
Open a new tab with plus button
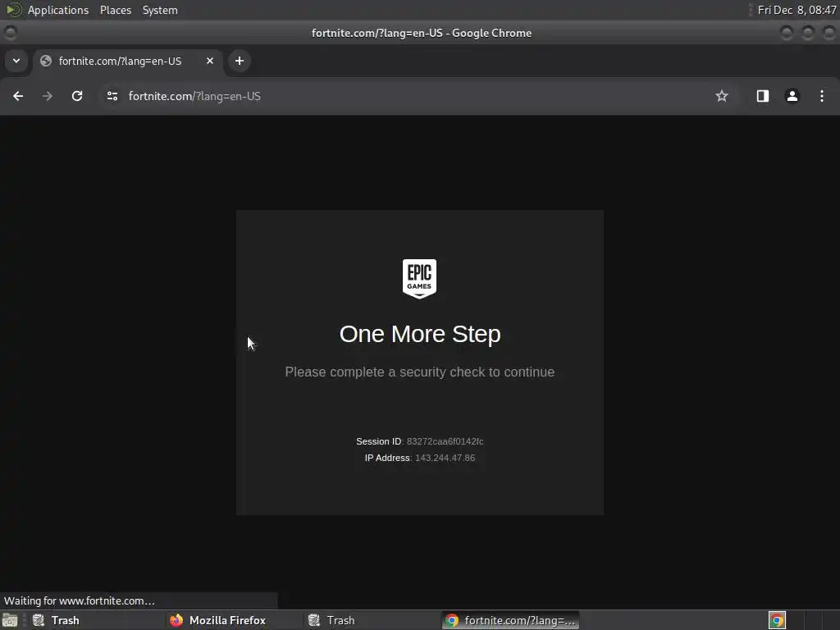click(x=240, y=61)
